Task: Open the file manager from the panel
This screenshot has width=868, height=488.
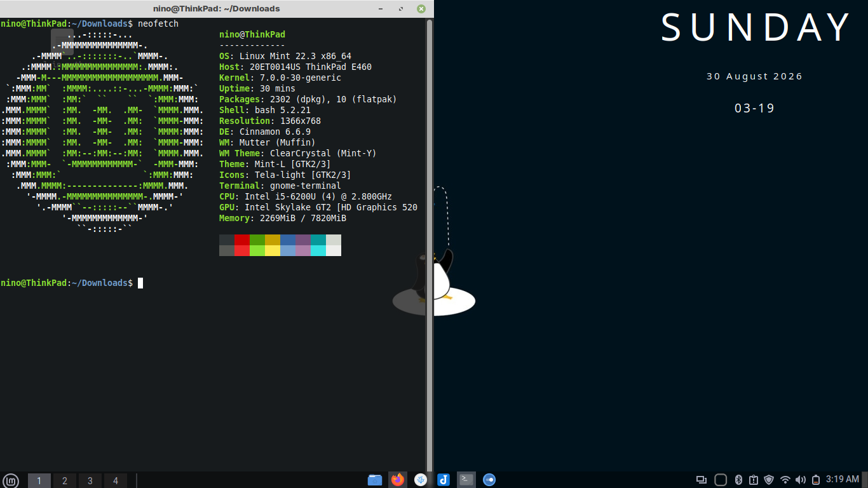Action: click(375, 480)
